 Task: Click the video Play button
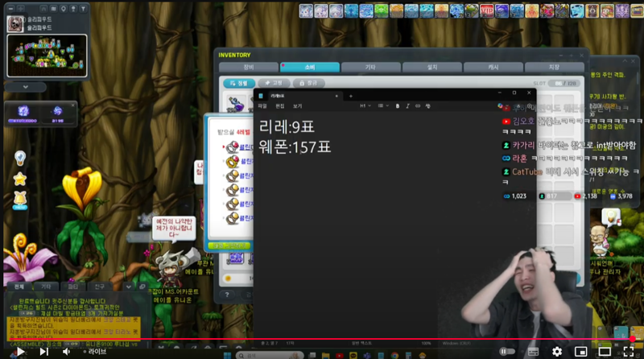(19, 352)
